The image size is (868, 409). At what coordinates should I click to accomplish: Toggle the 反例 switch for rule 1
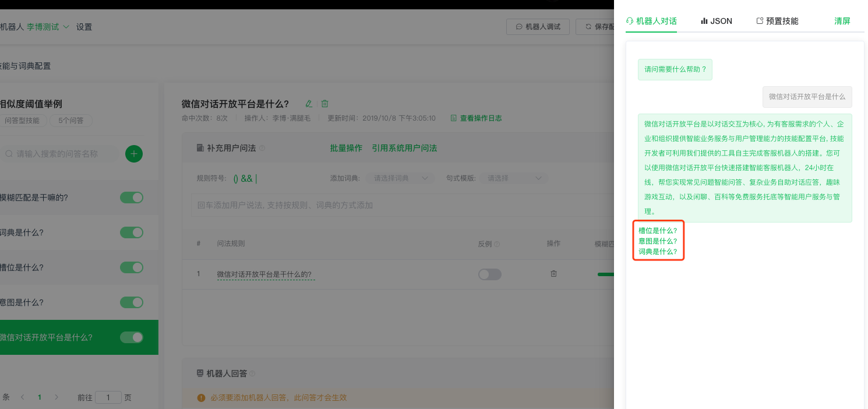490,274
